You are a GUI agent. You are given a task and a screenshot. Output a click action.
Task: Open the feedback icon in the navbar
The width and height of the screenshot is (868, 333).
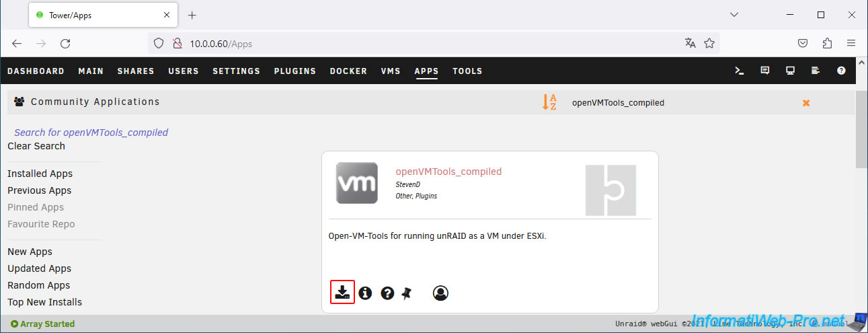(x=764, y=71)
